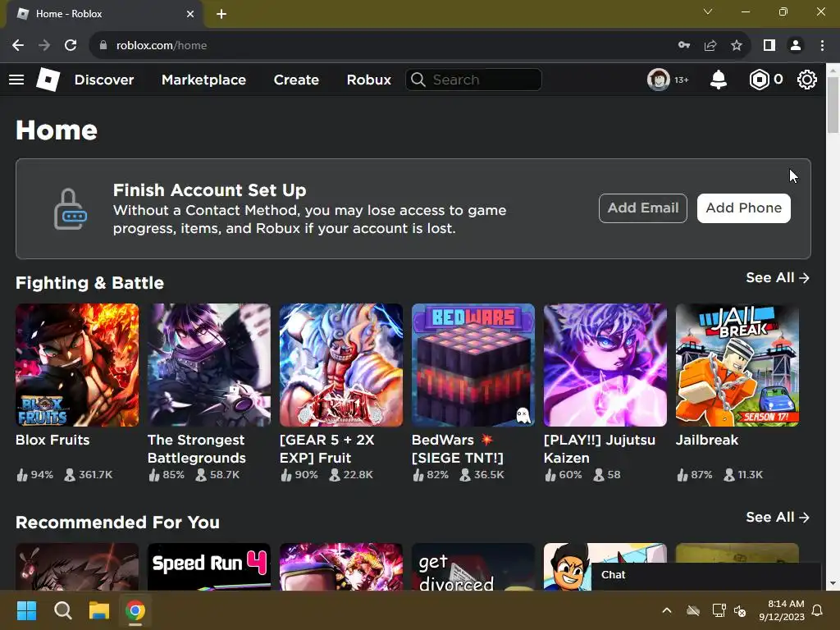Open the Windows Start menu
Image resolution: width=840 pixels, height=630 pixels.
click(27, 610)
